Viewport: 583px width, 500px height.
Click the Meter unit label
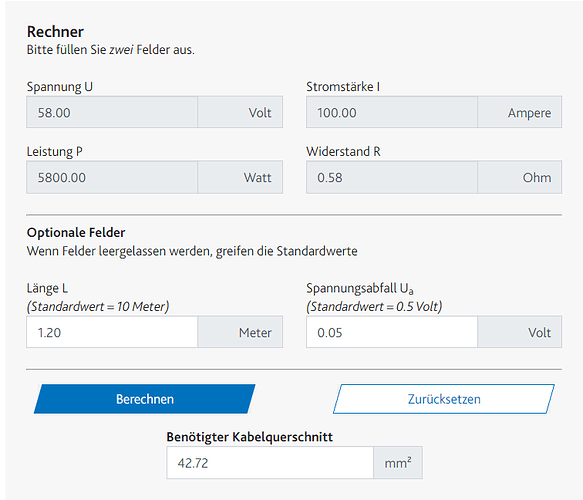[255, 333]
